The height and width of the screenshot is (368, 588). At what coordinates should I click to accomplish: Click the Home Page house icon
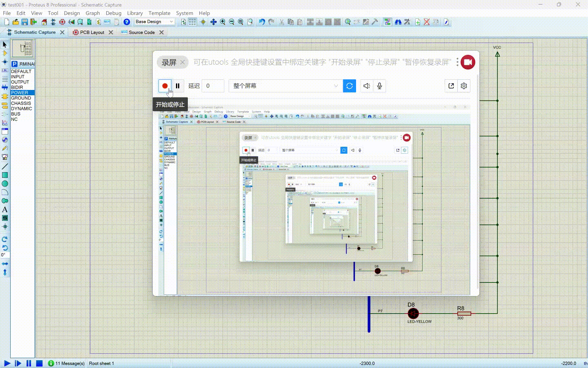(x=44, y=22)
